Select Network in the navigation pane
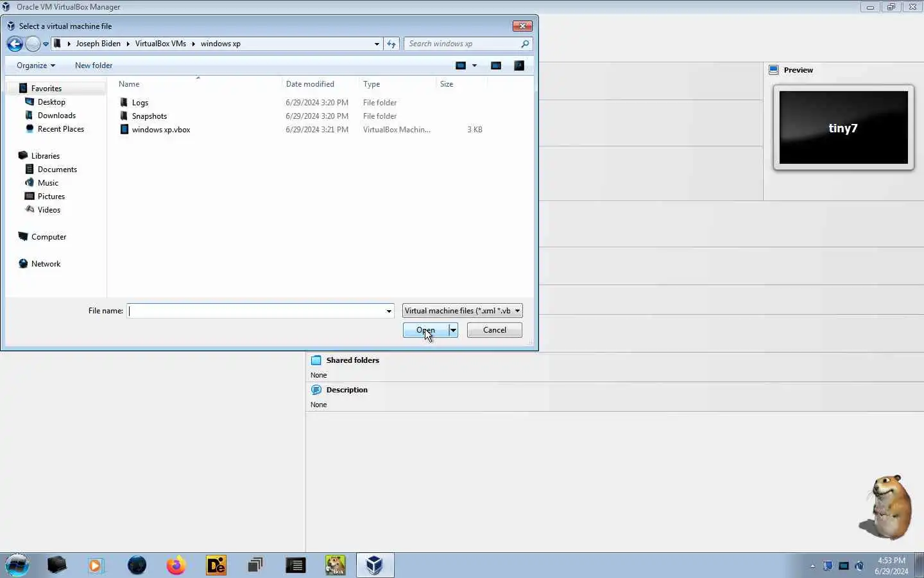Screen dimensions: 924x578 point(46,264)
